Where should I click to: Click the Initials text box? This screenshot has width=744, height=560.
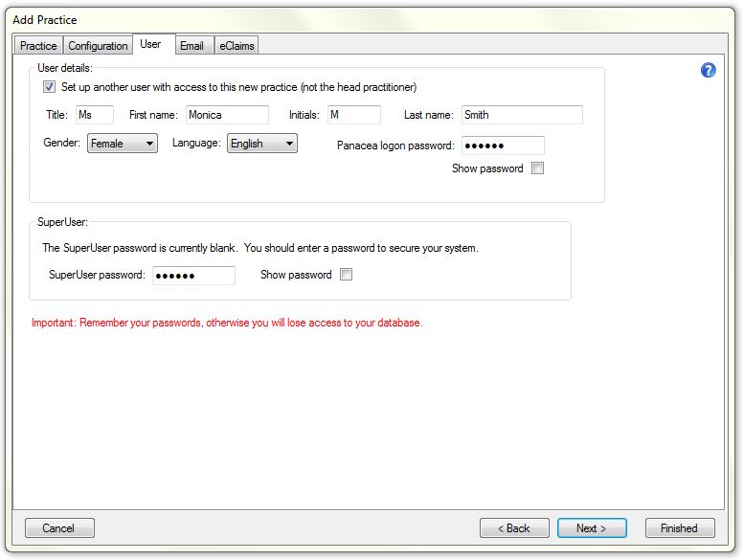352,115
